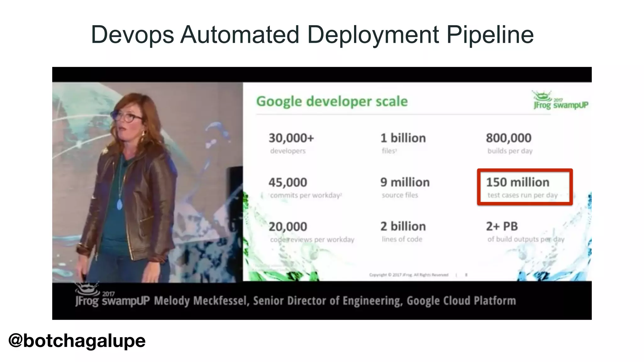The height and width of the screenshot is (362, 644).
Task: Click the 'code reviews per workday' label
Action: coord(312,239)
